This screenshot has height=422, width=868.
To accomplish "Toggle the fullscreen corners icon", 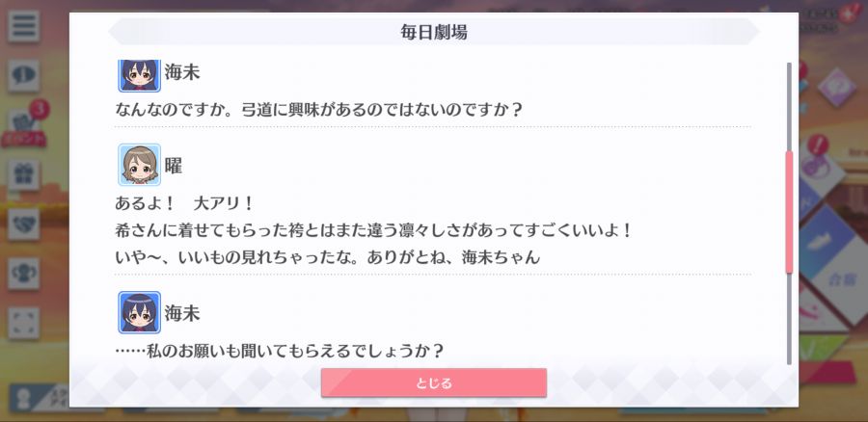I will pyautogui.click(x=23, y=323).
